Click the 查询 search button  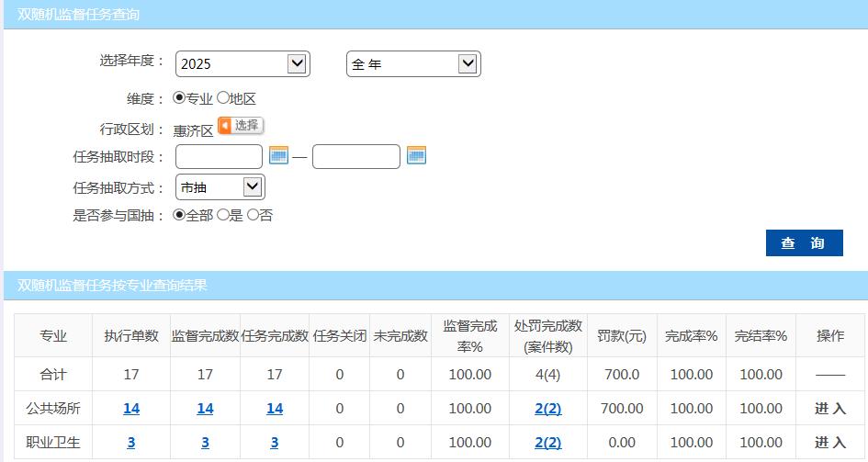pos(804,242)
